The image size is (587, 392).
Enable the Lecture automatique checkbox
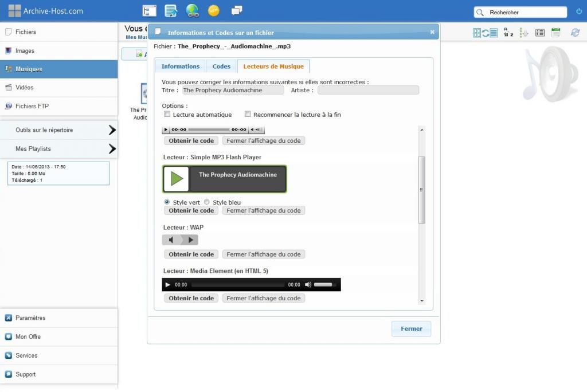[x=167, y=115]
